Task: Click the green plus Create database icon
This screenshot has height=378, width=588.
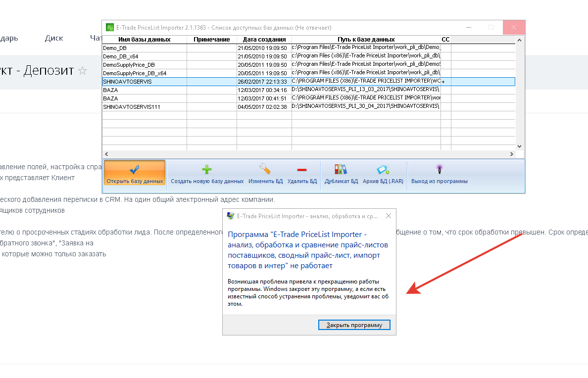Action: coord(207,170)
